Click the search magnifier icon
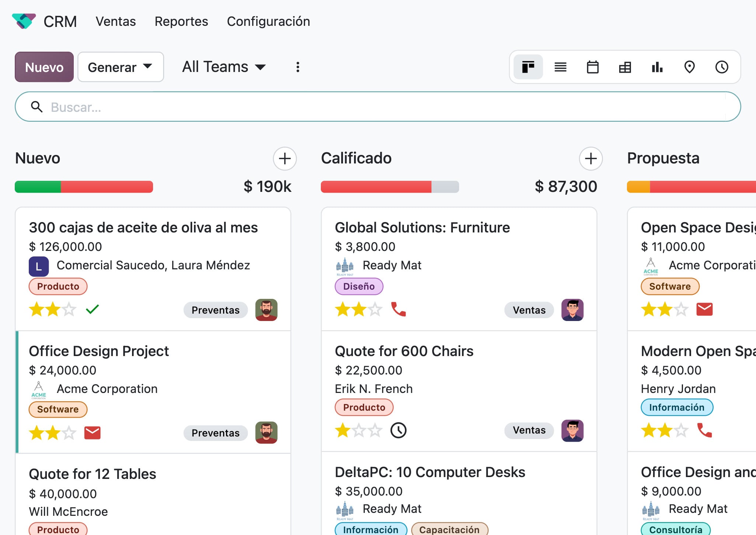Screen dimensions: 756x535 point(37,107)
